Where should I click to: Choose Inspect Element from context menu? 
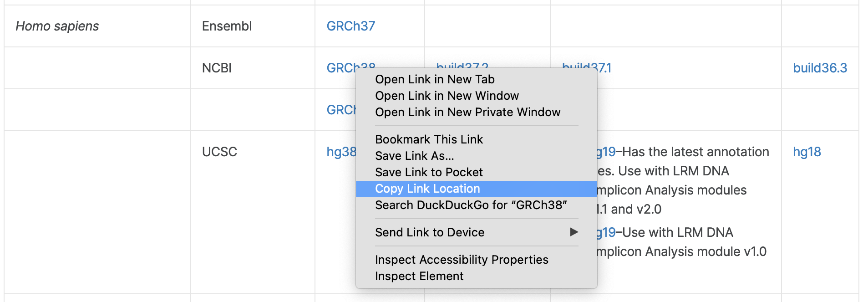point(419,276)
